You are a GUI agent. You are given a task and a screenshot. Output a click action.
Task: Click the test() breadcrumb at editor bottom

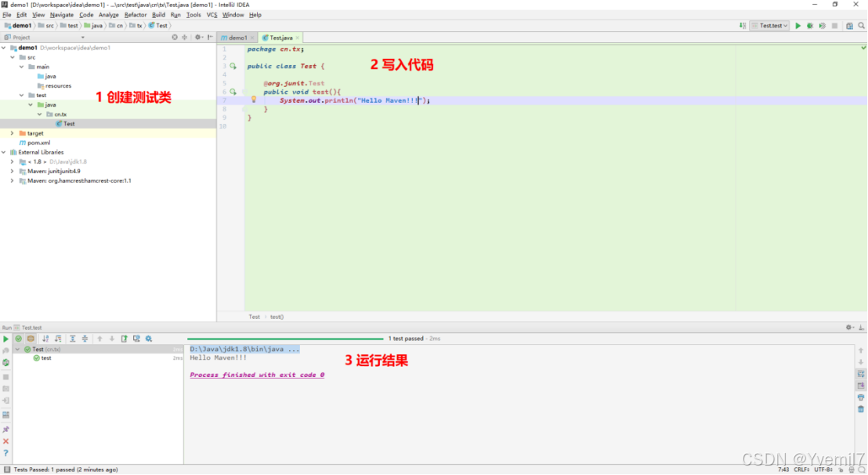tap(277, 317)
